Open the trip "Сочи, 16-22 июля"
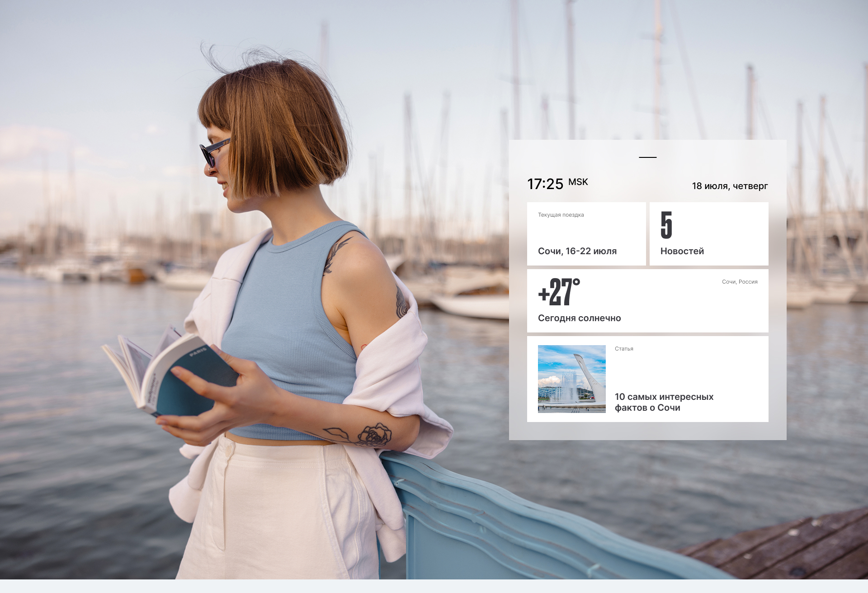868x593 pixels. coord(577,251)
